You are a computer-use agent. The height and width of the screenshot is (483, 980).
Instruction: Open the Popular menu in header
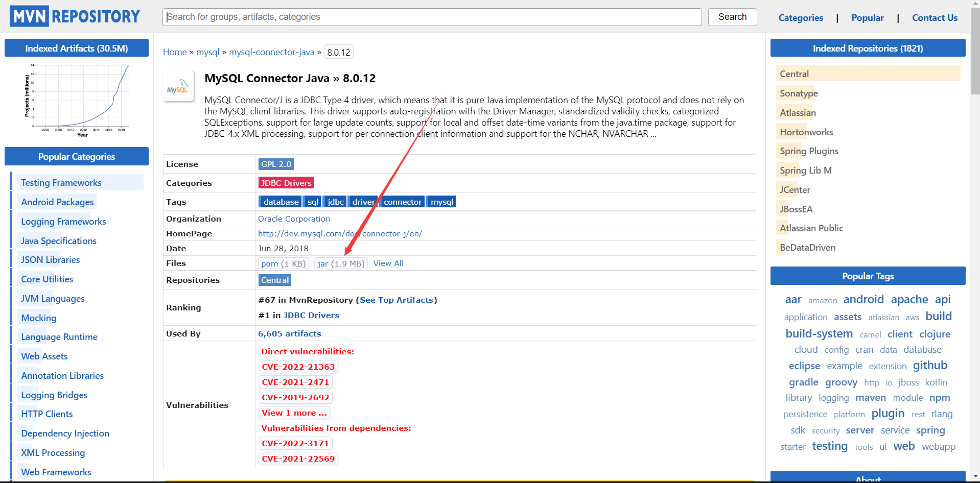click(867, 18)
